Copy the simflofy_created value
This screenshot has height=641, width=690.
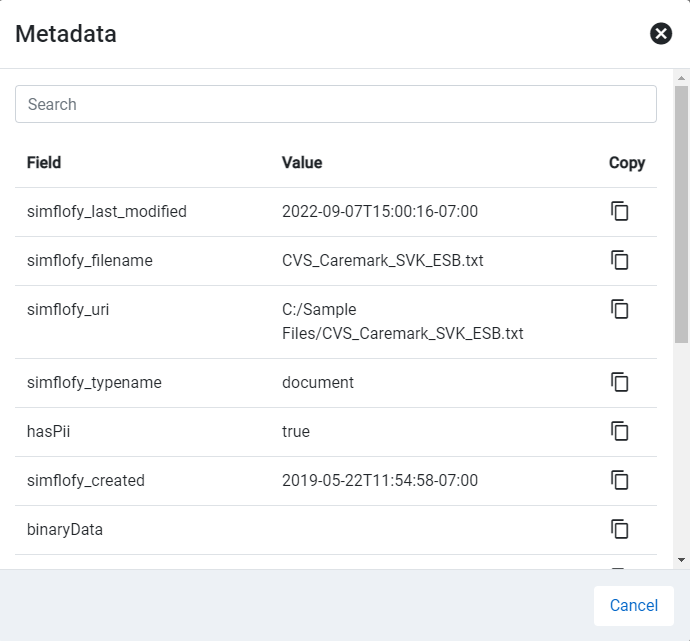(620, 480)
